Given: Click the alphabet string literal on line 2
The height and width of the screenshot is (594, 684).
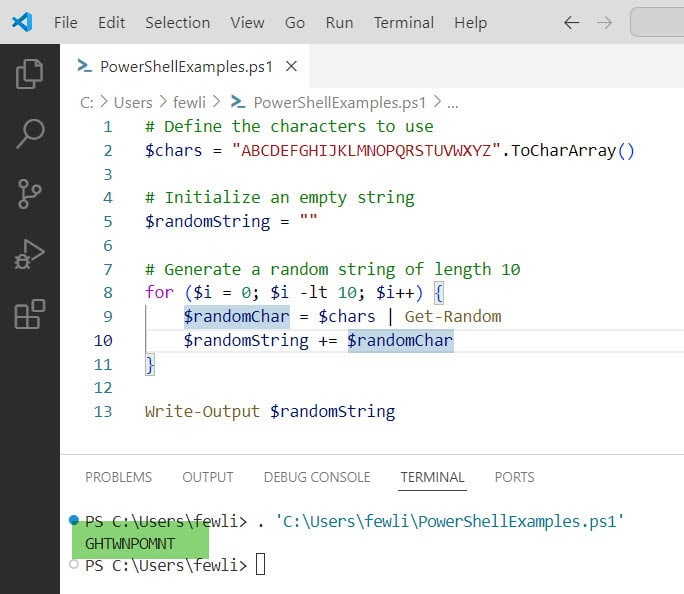Looking at the screenshot, I should coord(366,151).
